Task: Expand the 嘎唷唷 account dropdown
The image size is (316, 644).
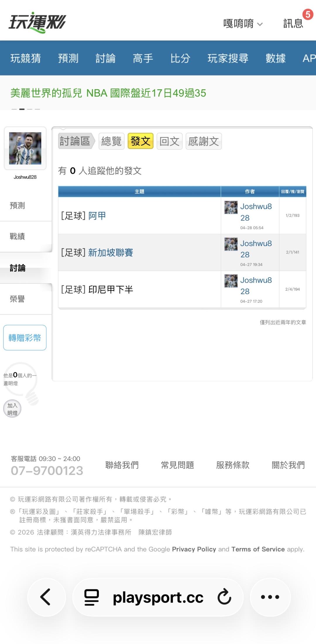Action: 243,23
